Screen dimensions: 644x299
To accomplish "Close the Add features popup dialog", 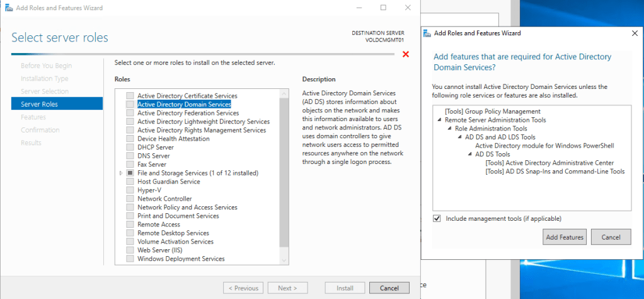I will click(633, 33).
